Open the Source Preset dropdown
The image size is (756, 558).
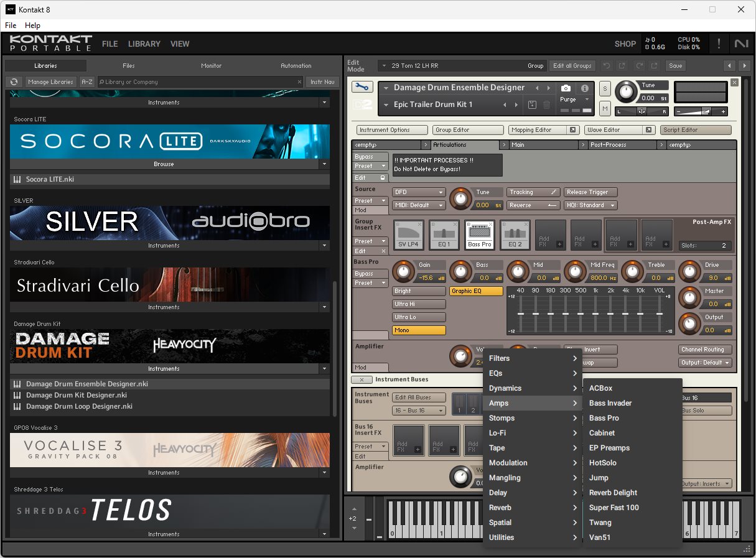tap(371, 201)
